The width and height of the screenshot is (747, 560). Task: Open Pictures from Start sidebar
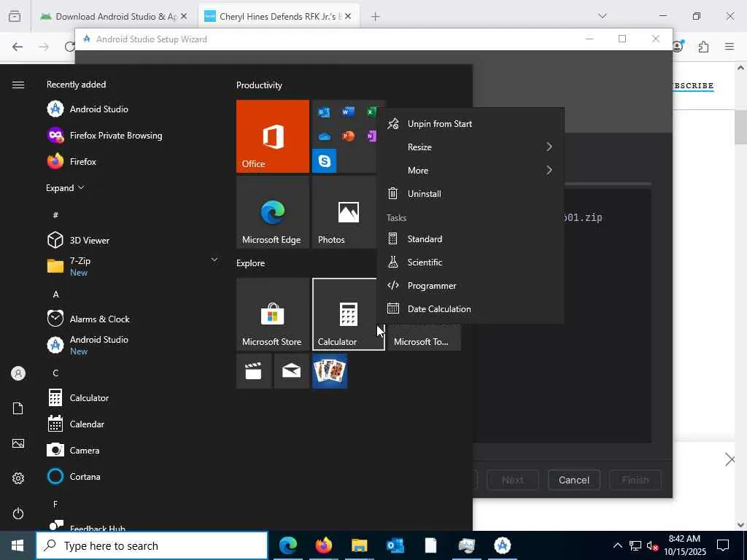tap(18, 443)
